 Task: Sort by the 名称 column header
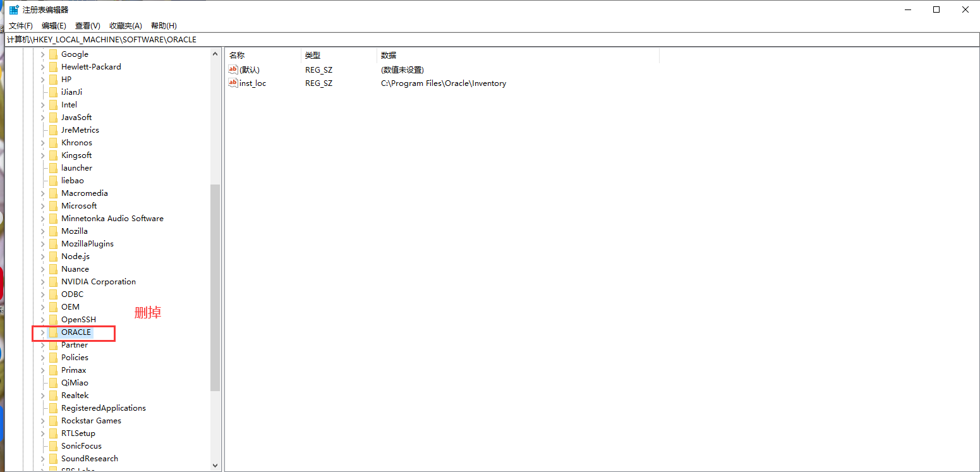coord(263,56)
